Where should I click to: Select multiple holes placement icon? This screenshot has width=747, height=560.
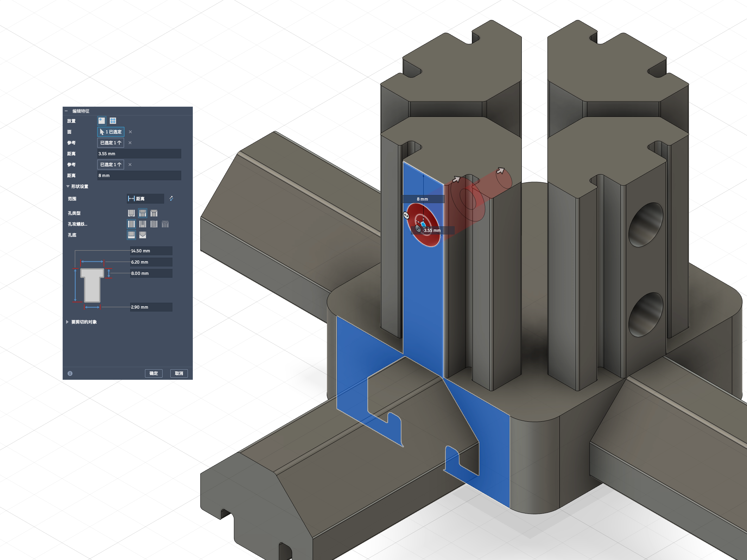pos(113,121)
